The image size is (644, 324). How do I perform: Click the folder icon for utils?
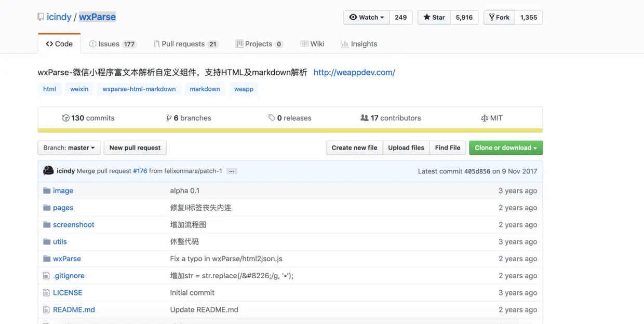coord(47,241)
